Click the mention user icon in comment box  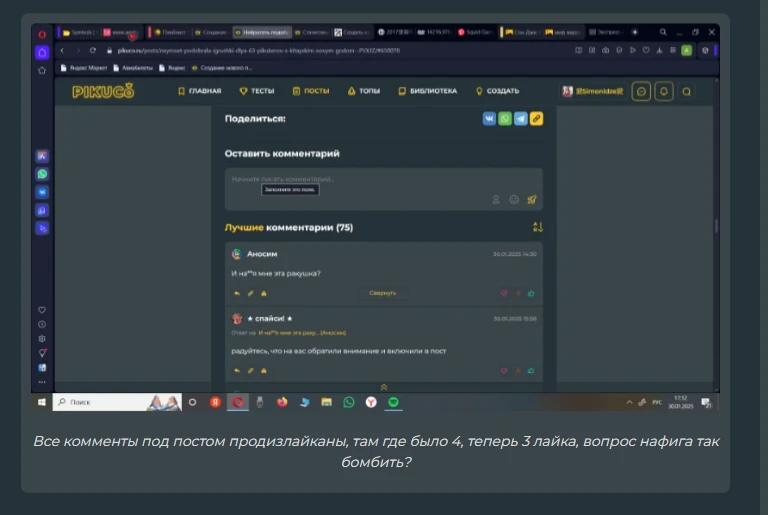496,199
